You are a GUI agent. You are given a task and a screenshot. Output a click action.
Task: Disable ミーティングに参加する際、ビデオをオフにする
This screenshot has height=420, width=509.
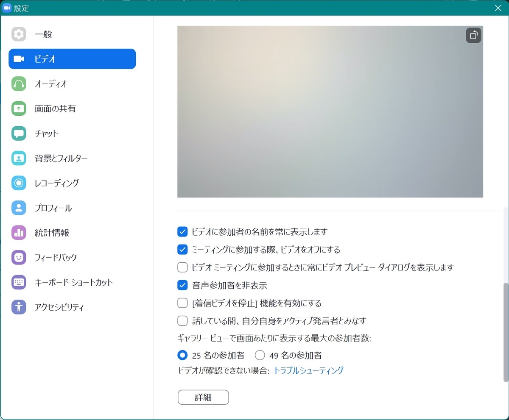[x=182, y=250]
